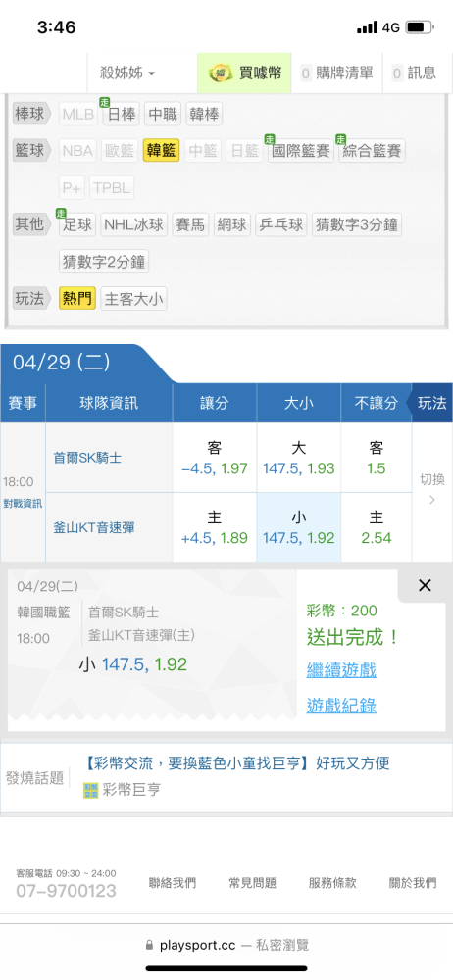This screenshot has height=980, width=453.
Task: Select 猜數字2分鐘 game
Action: pos(104,261)
